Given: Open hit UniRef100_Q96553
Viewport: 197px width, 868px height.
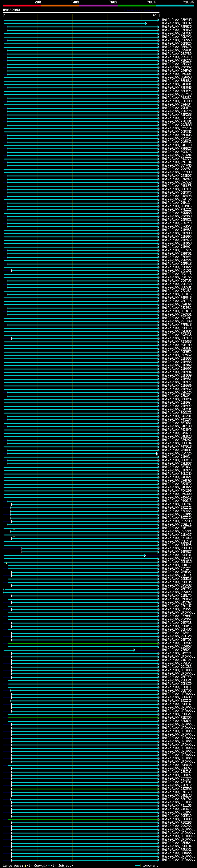Looking at the screenshot, I should [176, 40].
